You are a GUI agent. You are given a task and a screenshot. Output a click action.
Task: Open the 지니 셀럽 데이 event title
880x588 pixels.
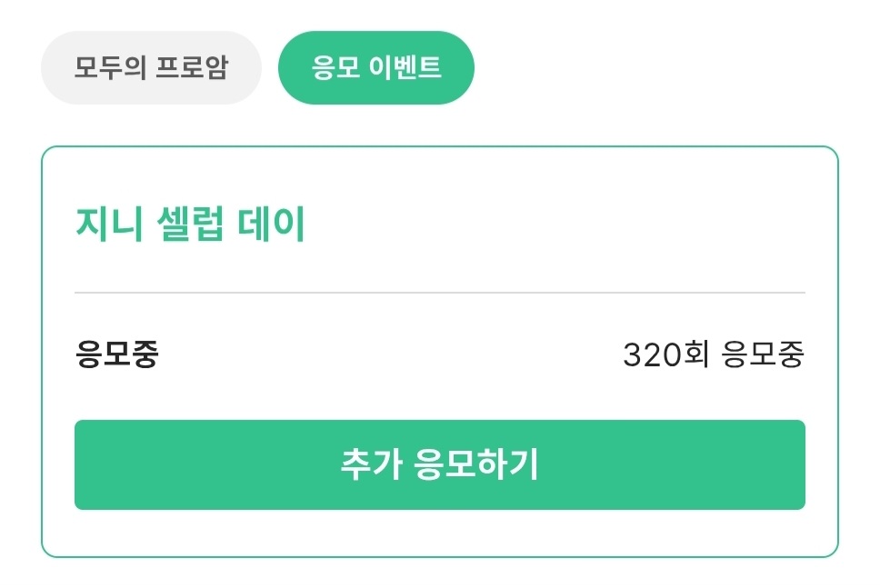[x=189, y=224]
